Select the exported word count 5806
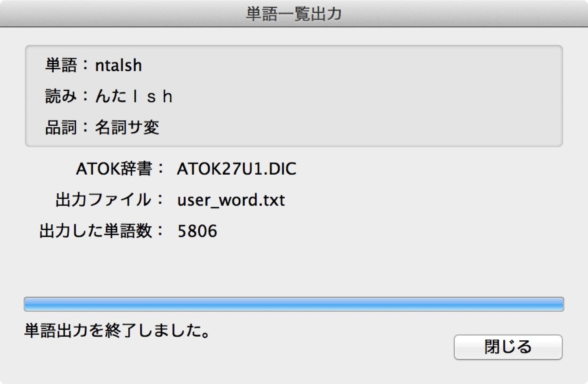 pyautogui.click(x=197, y=231)
